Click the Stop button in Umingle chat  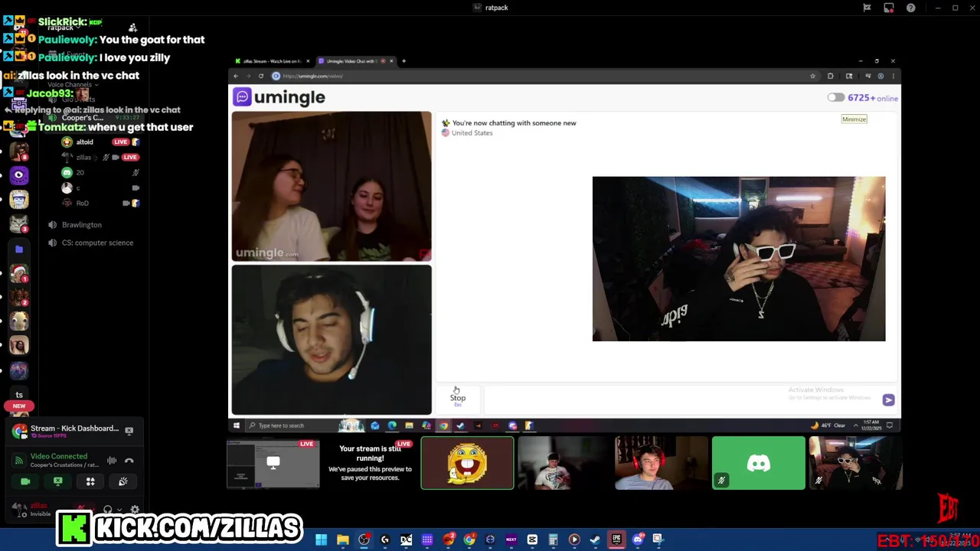pos(457,399)
